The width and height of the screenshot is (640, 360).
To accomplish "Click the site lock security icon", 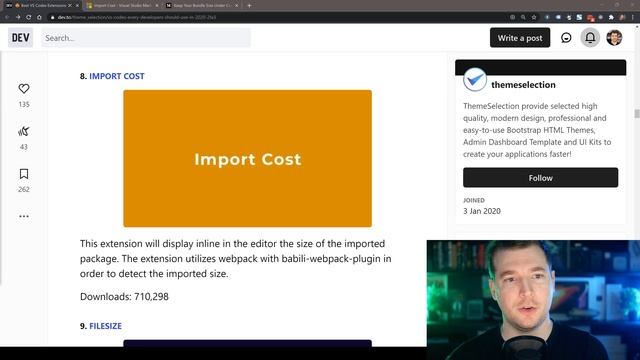I will coord(52,17).
